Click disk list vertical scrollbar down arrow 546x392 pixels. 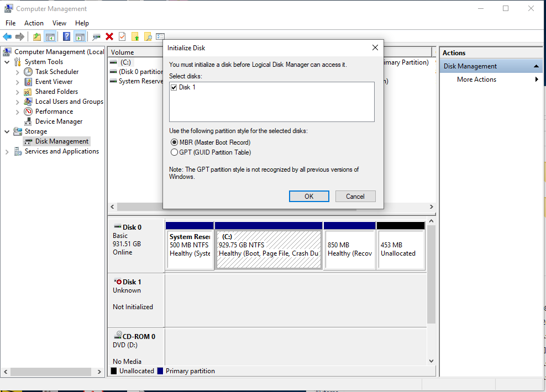click(x=431, y=361)
